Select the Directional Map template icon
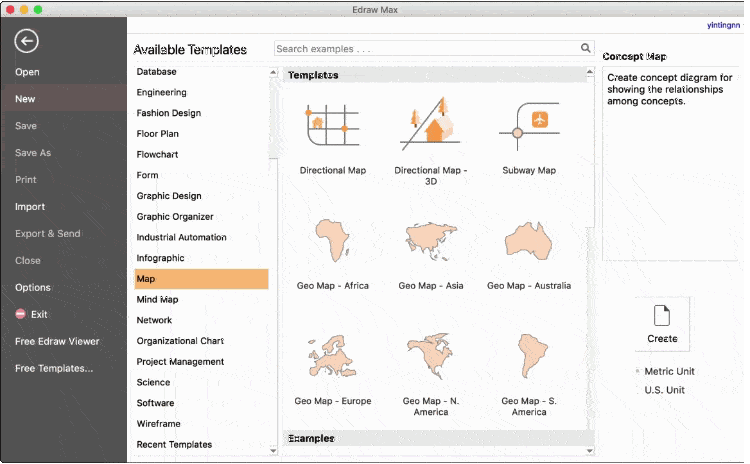The width and height of the screenshot is (750, 464). tap(332, 128)
